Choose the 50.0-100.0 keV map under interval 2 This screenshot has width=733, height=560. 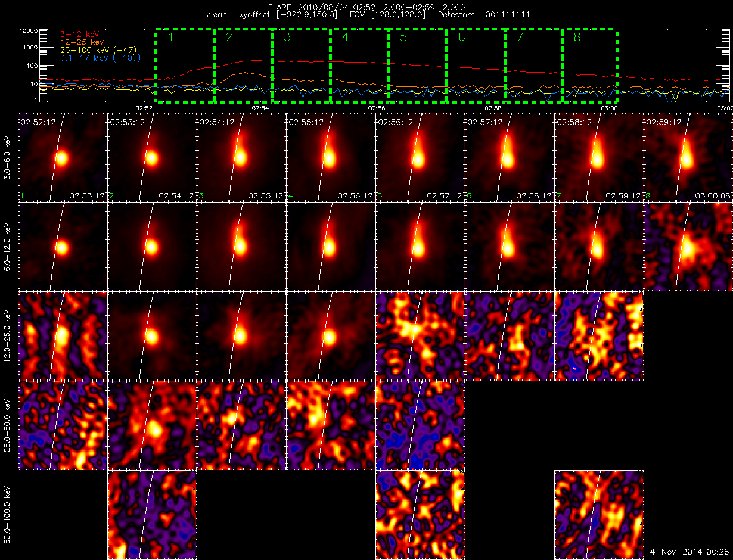coord(152,515)
